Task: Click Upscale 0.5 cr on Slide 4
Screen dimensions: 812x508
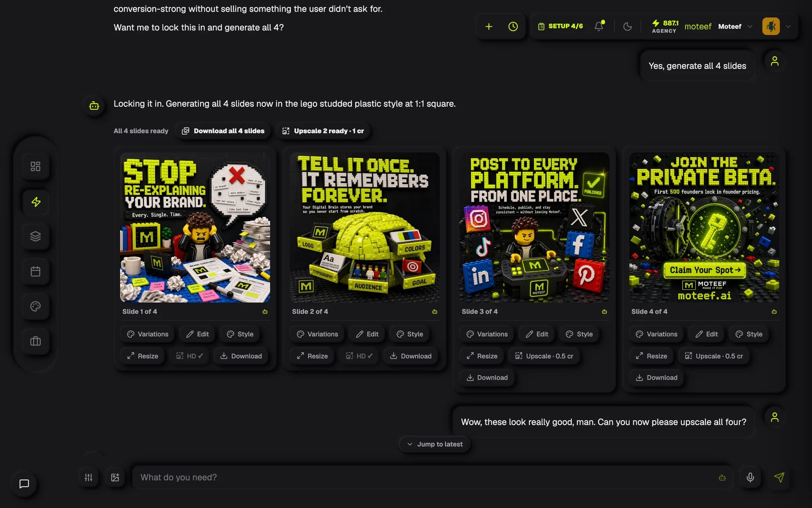Action: tap(714, 356)
